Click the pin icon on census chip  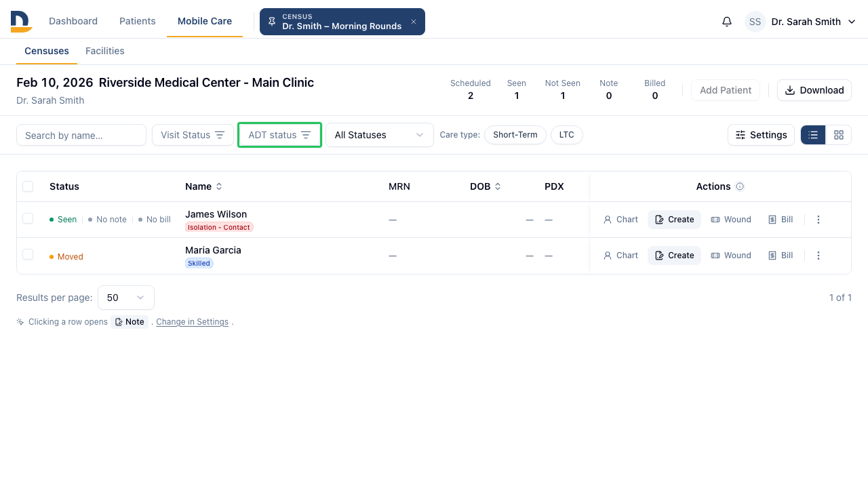(x=272, y=22)
